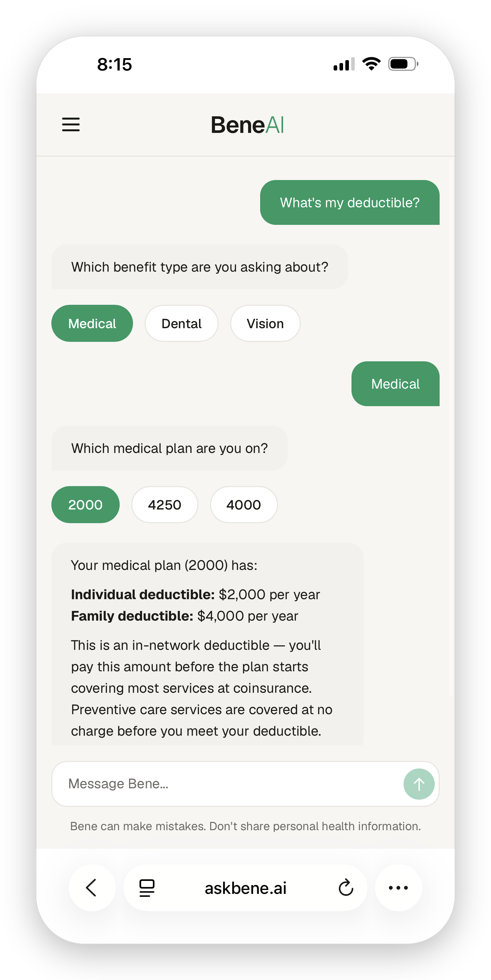
Task: Tap the askbene.ai address bar
Action: (x=245, y=888)
